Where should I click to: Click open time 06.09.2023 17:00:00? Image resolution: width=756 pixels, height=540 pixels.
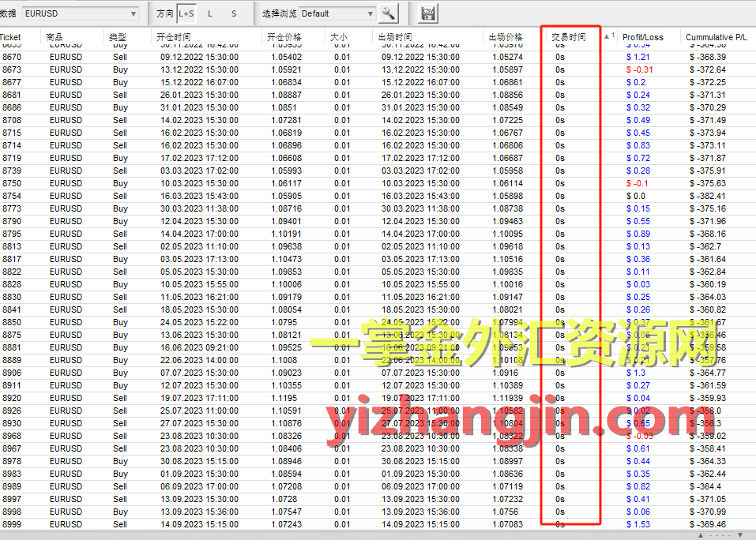(199, 486)
